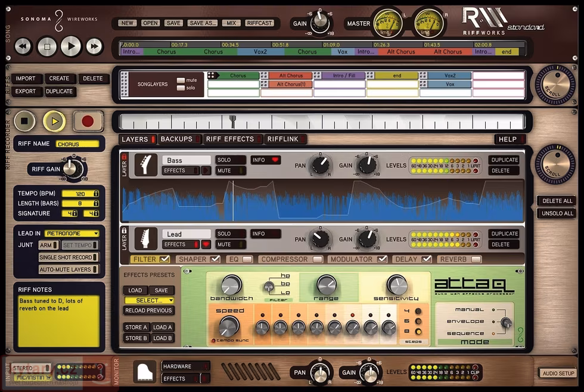Click the song rewind button
Image resolution: width=584 pixels, height=392 pixels.
tap(23, 46)
